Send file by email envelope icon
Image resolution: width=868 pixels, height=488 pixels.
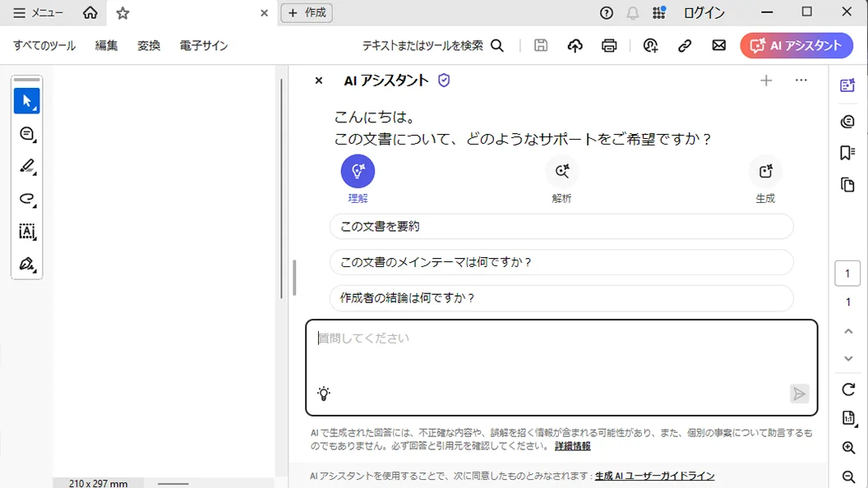point(719,46)
